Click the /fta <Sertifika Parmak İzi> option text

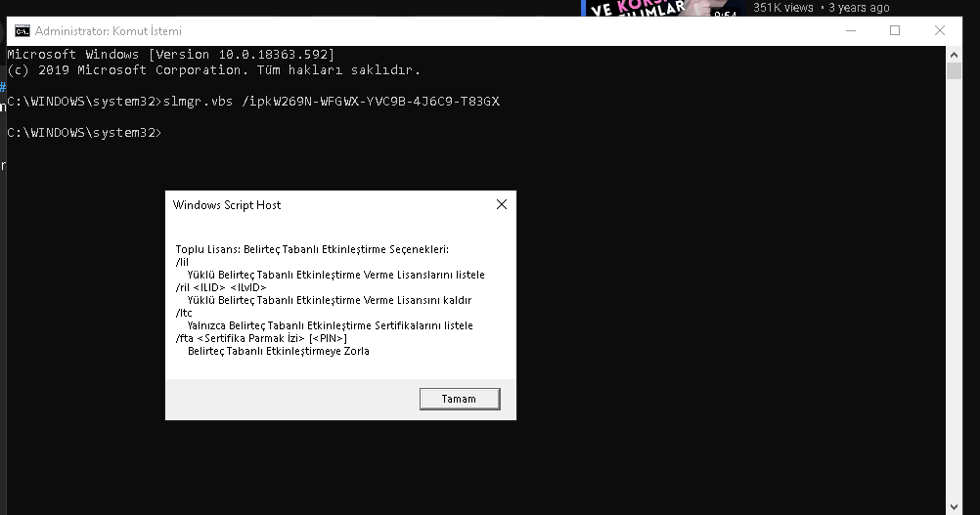point(261,338)
